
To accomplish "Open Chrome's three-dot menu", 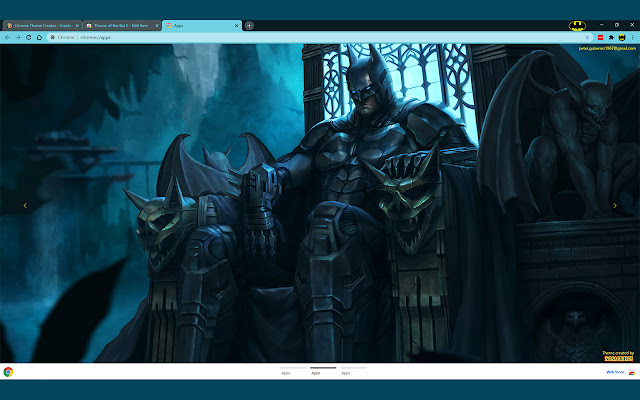I will tap(633, 37).
